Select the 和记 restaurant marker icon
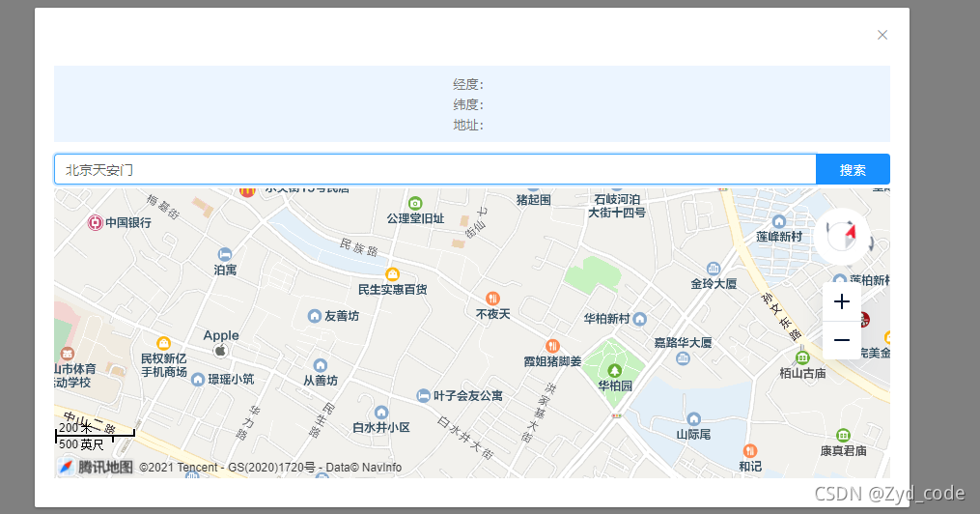The width and height of the screenshot is (980, 514). click(x=750, y=451)
